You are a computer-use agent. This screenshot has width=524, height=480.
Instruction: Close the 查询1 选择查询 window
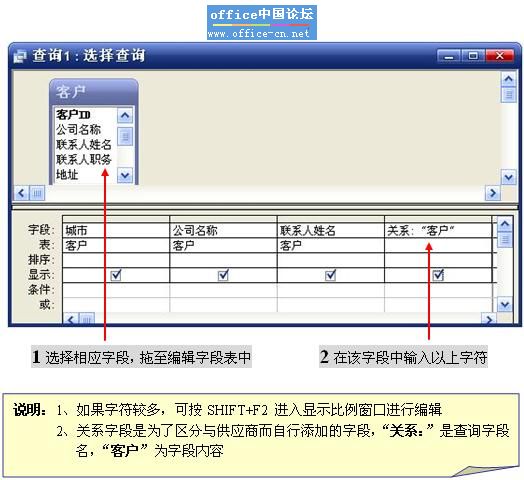click(x=500, y=55)
